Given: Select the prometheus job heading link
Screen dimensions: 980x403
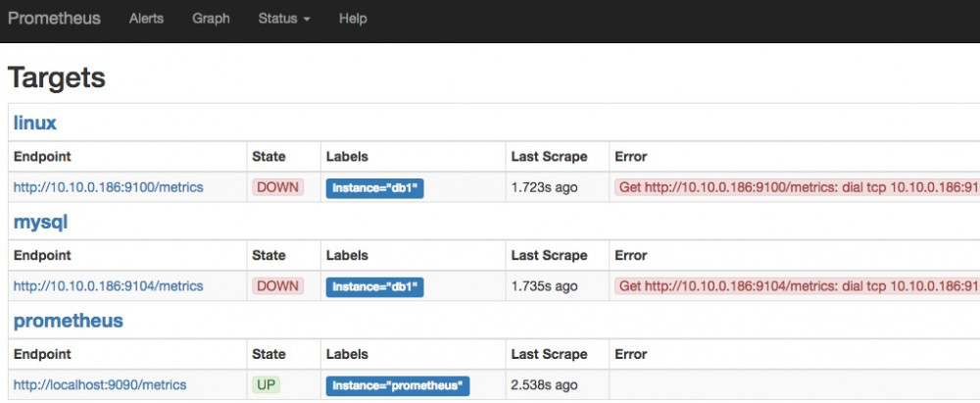Looking at the screenshot, I should (68, 321).
